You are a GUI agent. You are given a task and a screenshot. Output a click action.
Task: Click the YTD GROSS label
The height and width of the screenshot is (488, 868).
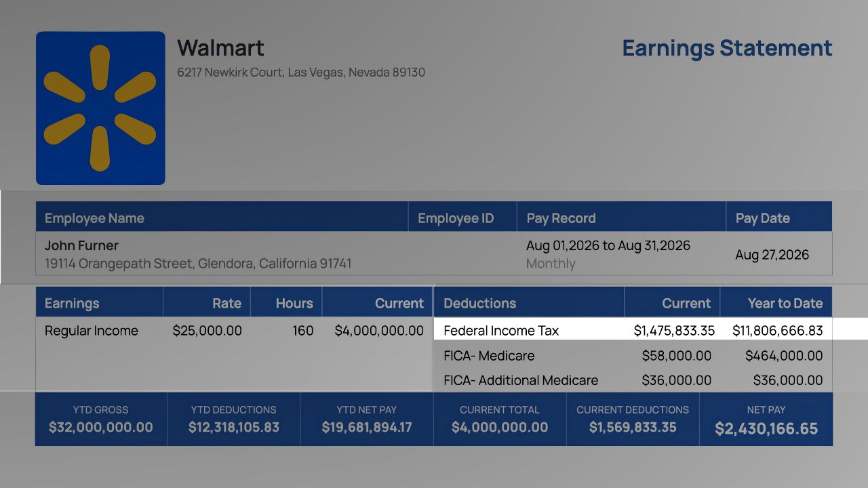click(100, 410)
